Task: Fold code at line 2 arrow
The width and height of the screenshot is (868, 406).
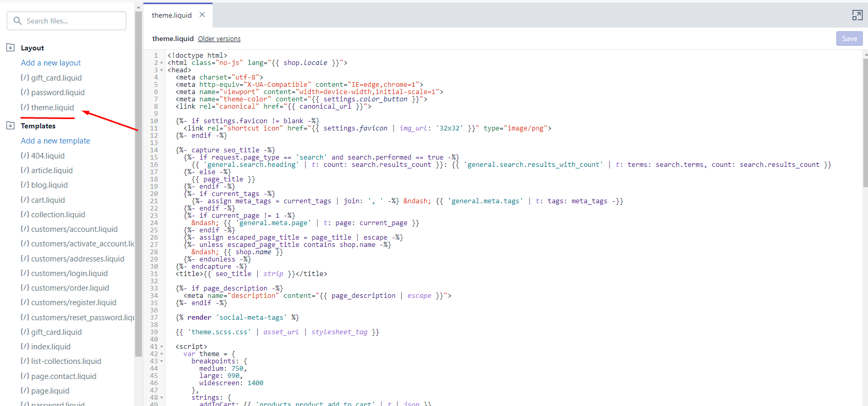Action: [162, 63]
